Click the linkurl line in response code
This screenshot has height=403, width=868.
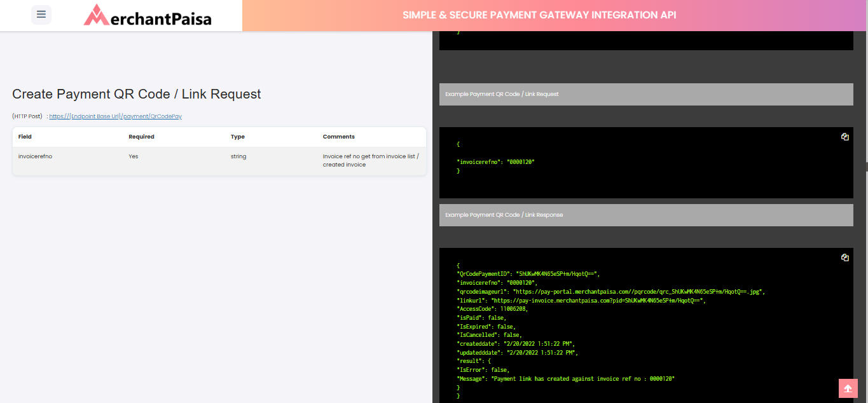[x=581, y=301]
